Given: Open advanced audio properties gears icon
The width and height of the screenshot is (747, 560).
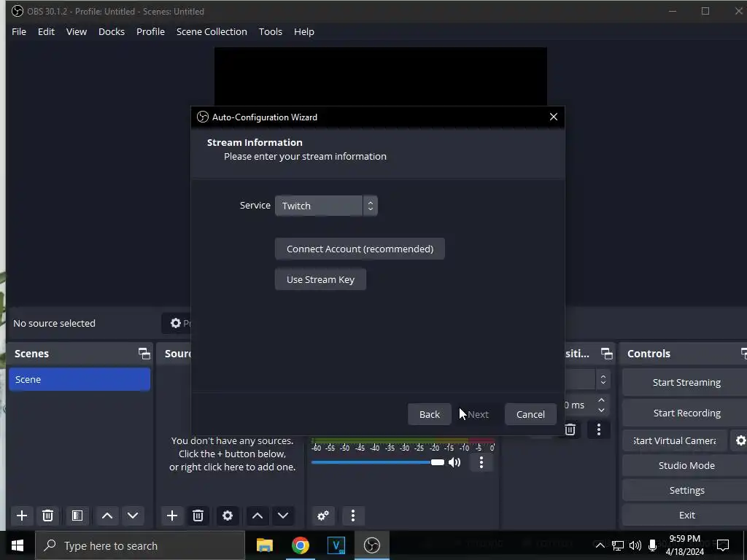Looking at the screenshot, I should pyautogui.click(x=323, y=516).
